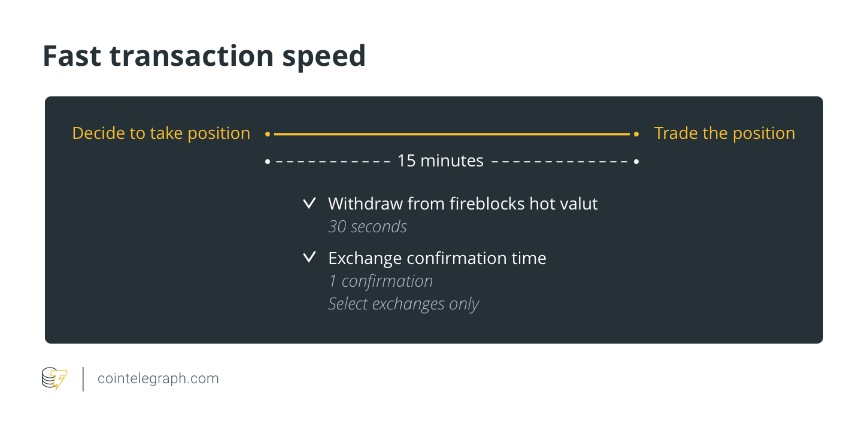Click the Cointelegraph coin lightning logo
Image resolution: width=868 pixels, height=431 pixels.
(54, 379)
